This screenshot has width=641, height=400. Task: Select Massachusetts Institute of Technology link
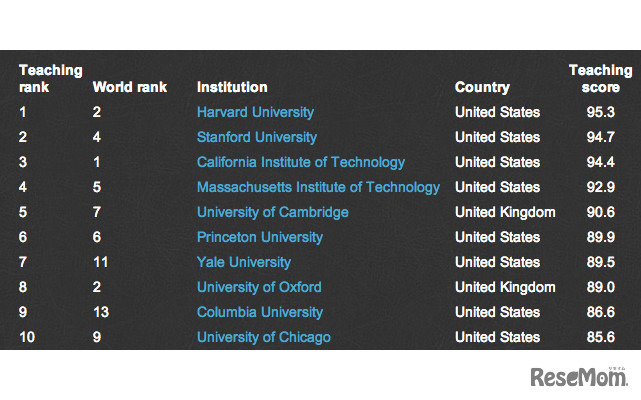point(318,187)
